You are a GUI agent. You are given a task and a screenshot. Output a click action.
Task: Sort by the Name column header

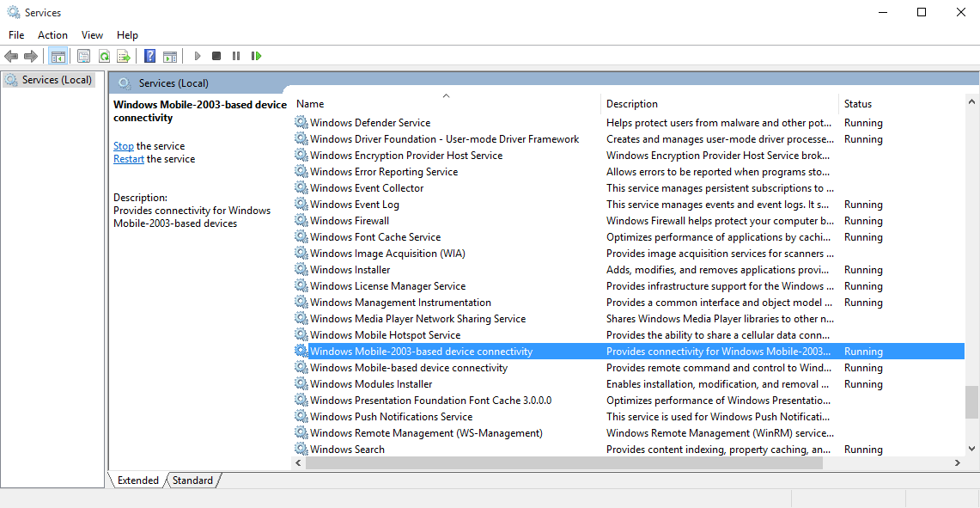447,104
